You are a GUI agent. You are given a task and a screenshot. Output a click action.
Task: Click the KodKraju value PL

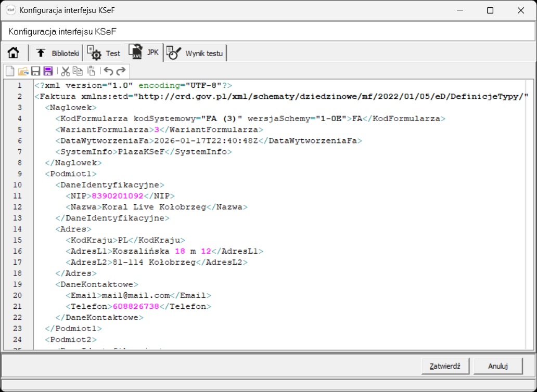pyautogui.click(x=123, y=240)
